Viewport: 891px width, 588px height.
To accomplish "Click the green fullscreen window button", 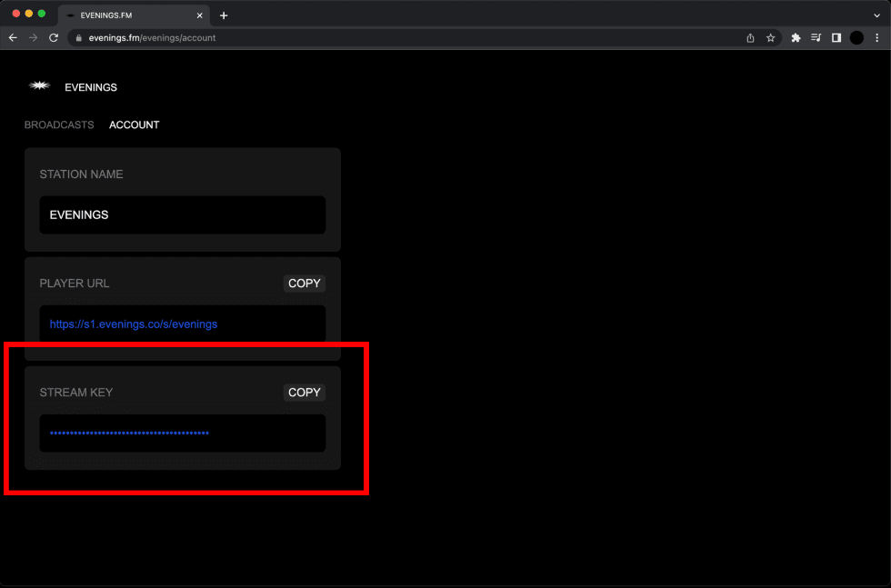I will (x=42, y=14).
